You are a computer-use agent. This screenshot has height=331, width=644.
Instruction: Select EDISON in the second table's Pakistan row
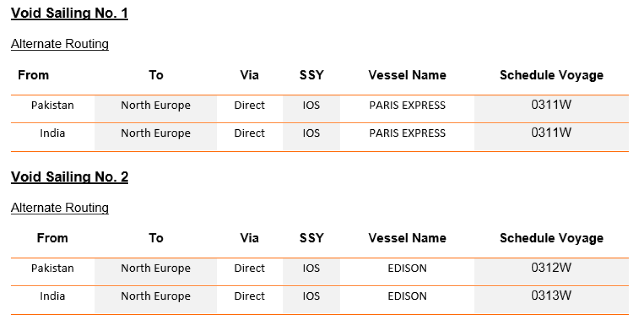[x=407, y=269]
